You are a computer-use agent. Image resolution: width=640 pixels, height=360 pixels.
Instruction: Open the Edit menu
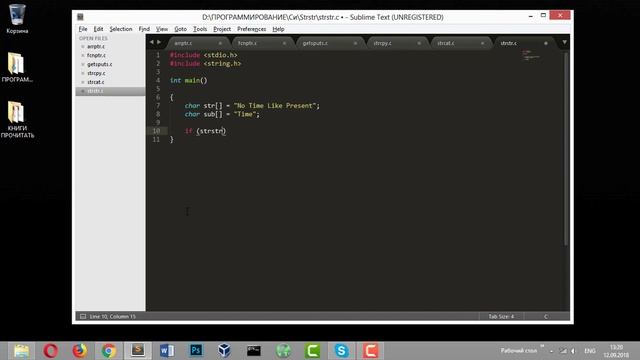point(98,29)
